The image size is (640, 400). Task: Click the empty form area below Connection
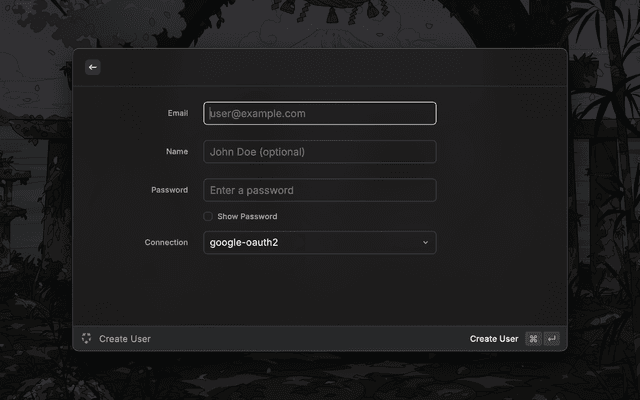[320, 290]
